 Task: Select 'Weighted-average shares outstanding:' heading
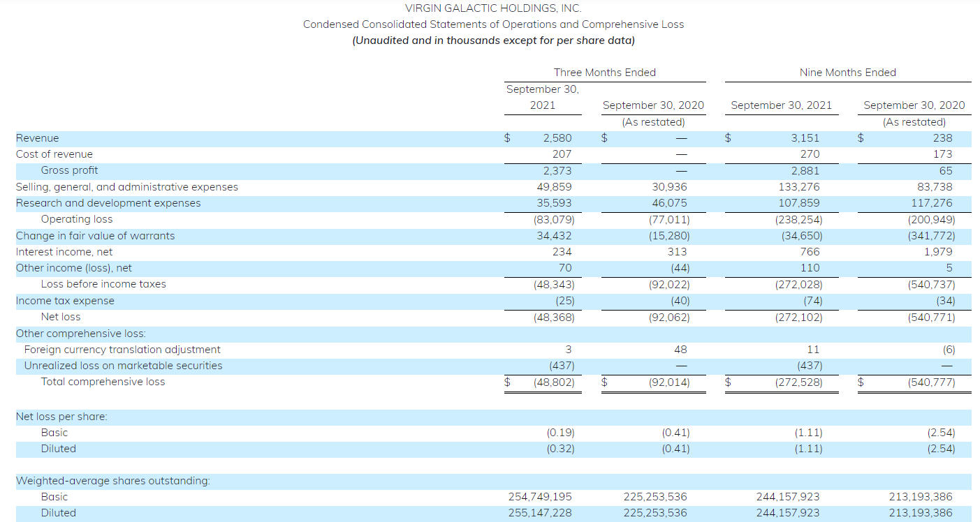112,481
